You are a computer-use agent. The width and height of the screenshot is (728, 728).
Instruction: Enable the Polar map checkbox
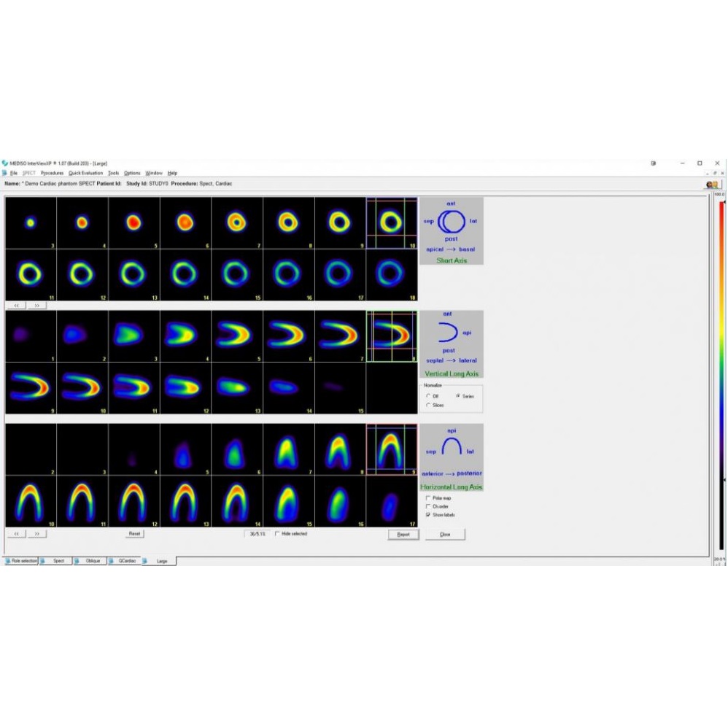pyautogui.click(x=427, y=498)
